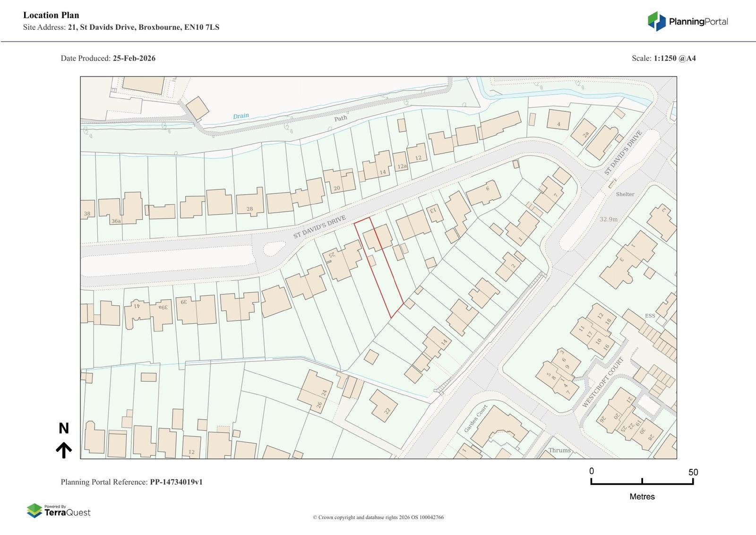756x535 pixels.
Task: Click the date produced 25-Feb-2026
Action: point(134,59)
